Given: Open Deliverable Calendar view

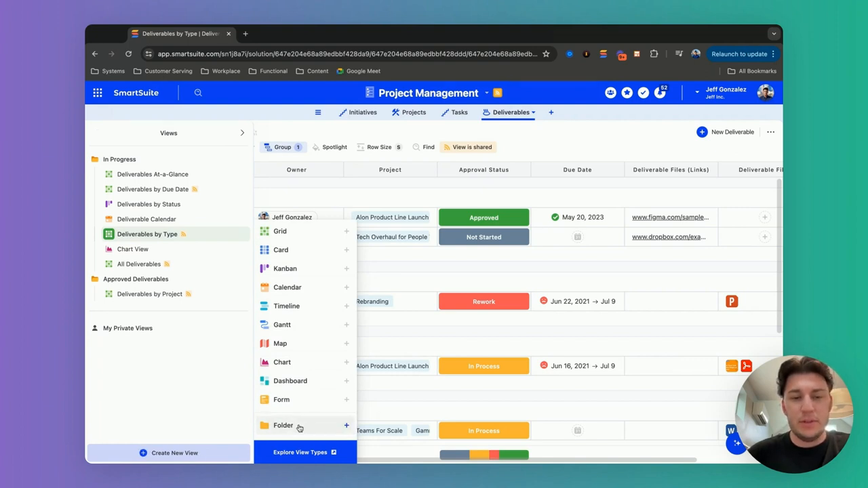Looking at the screenshot, I should [146, 219].
